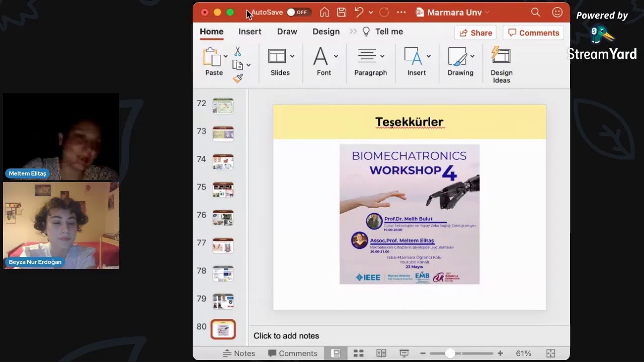Fit slide to current window icon
This screenshot has width=644, height=362.
(x=550, y=353)
